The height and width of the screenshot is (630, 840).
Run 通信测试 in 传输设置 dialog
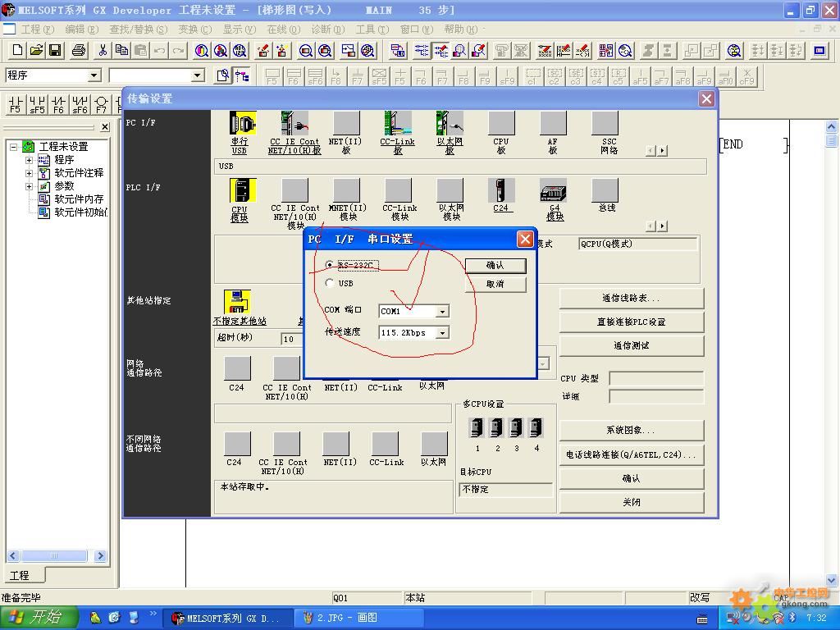(x=632, y=345)
